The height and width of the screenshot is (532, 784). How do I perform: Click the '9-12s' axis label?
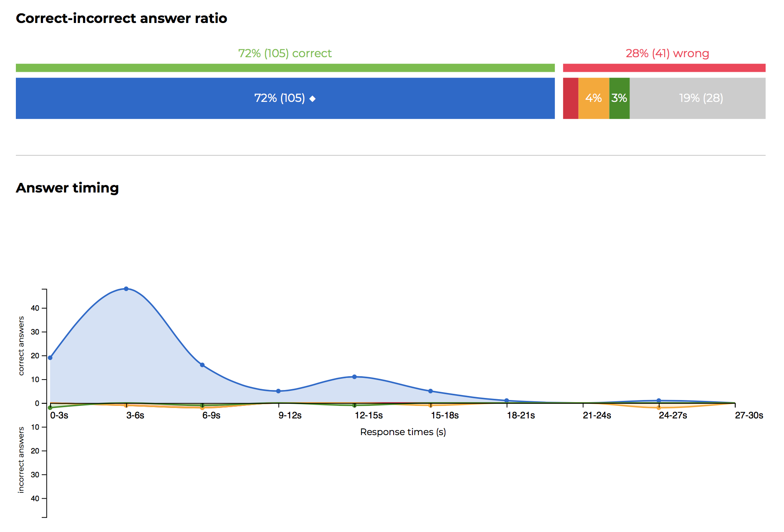click(x=290, y=415)
